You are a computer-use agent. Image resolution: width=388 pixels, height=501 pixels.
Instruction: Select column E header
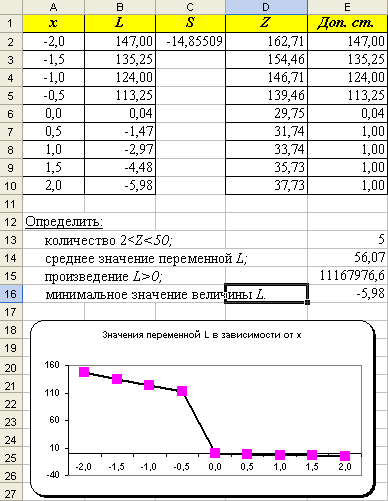coord(348,7)
